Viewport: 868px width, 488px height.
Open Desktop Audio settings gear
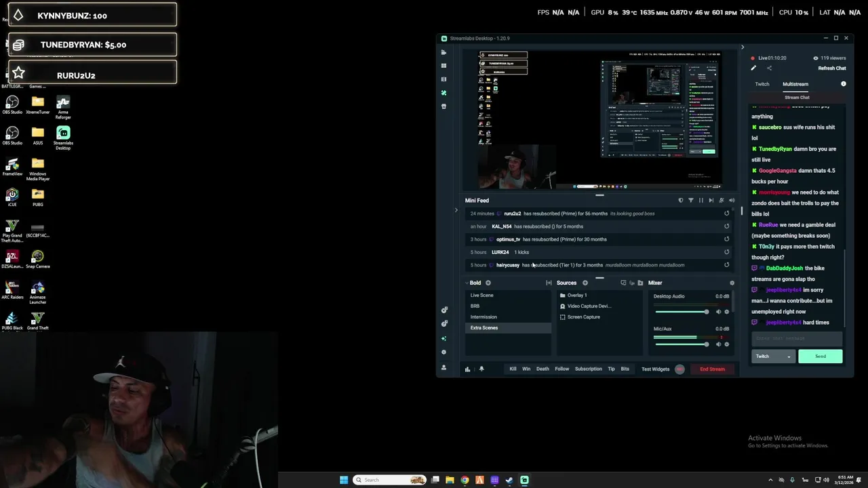[727, 312]
